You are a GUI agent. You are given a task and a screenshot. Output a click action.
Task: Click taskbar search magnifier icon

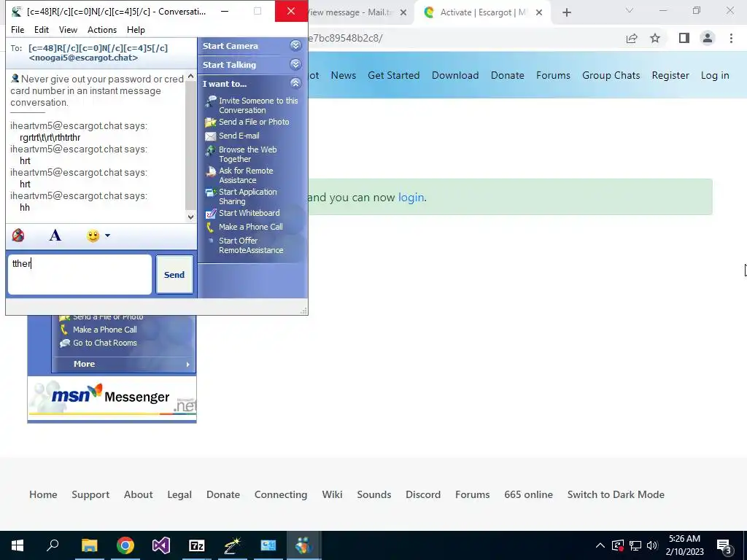point(53,545)
